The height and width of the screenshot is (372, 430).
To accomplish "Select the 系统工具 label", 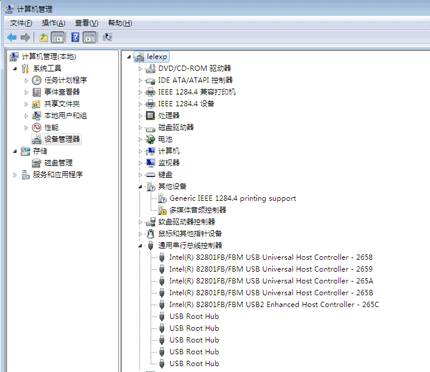I will 47,68.
